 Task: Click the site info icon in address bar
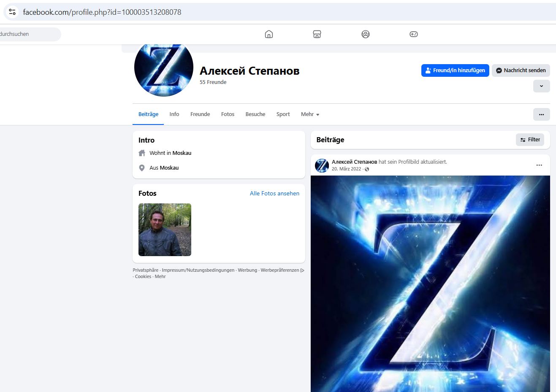12,12
